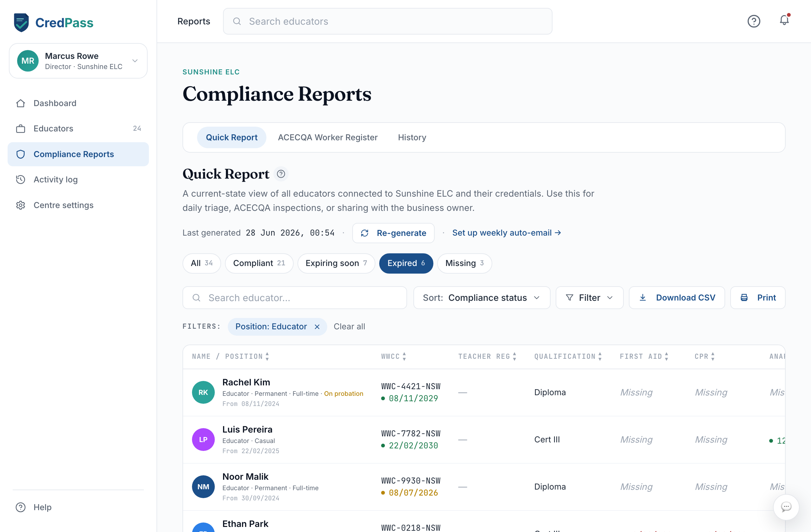Open the Filter dropdown
811x532 pixels.
pyautogui.click(x=589, y=298)
